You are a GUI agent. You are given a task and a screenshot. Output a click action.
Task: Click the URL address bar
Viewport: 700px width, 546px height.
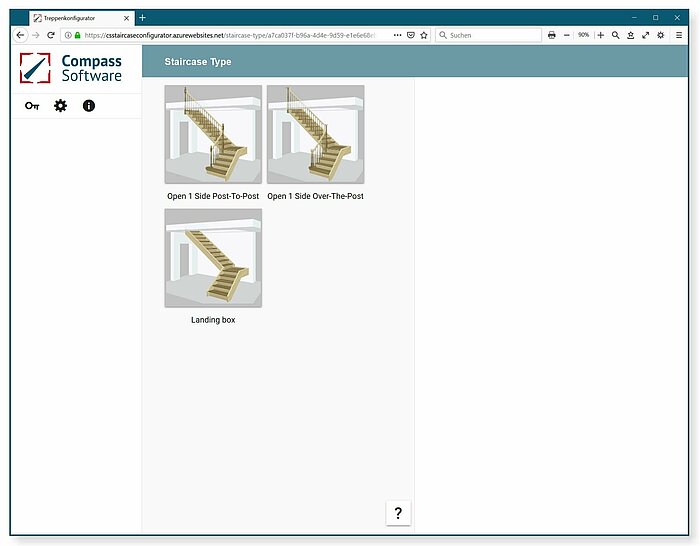coord(230,35)
